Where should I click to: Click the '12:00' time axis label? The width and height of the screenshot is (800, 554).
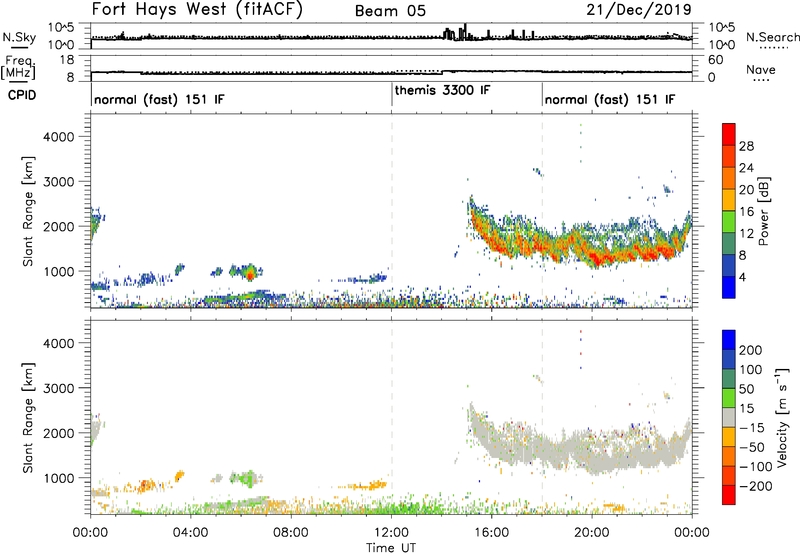391,533
